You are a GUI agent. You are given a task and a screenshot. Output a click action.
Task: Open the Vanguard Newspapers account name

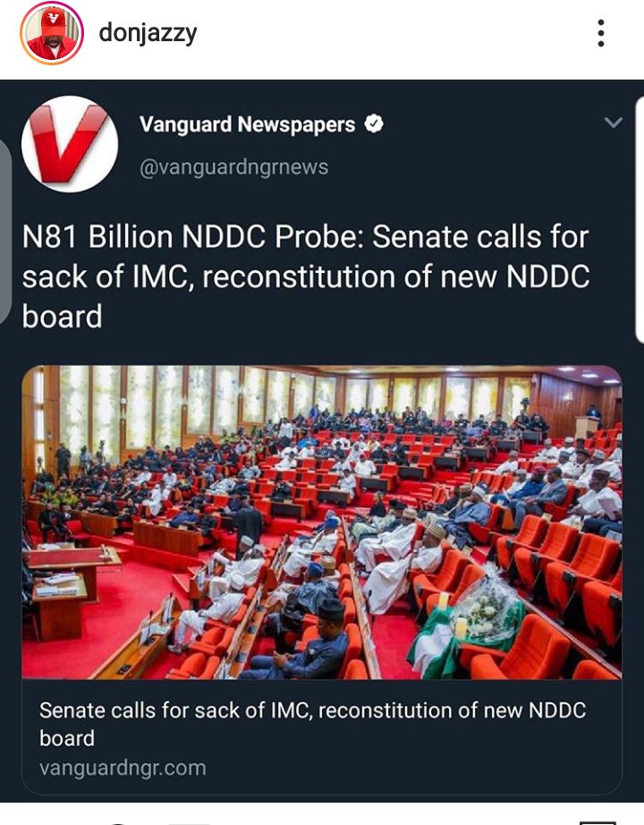tap(247, 125)
